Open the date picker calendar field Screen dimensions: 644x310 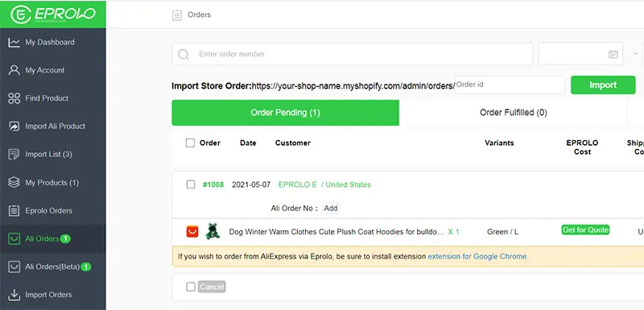[x=580, y=54]
